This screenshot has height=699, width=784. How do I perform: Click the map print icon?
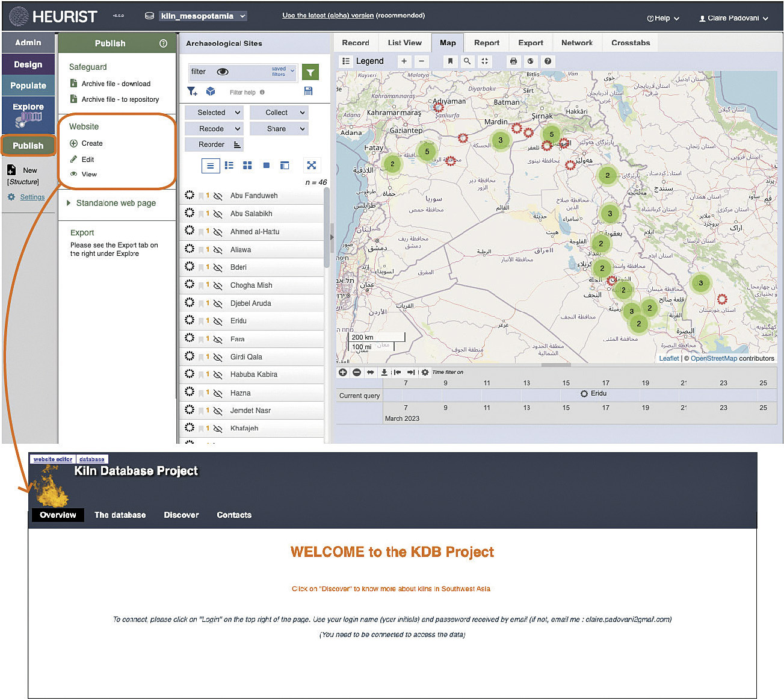513,61
